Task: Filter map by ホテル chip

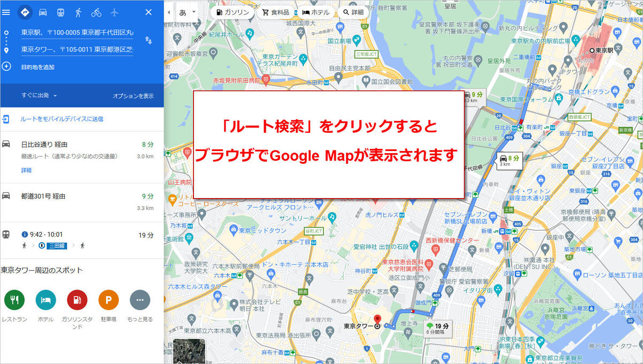Action: coord(316,12)
